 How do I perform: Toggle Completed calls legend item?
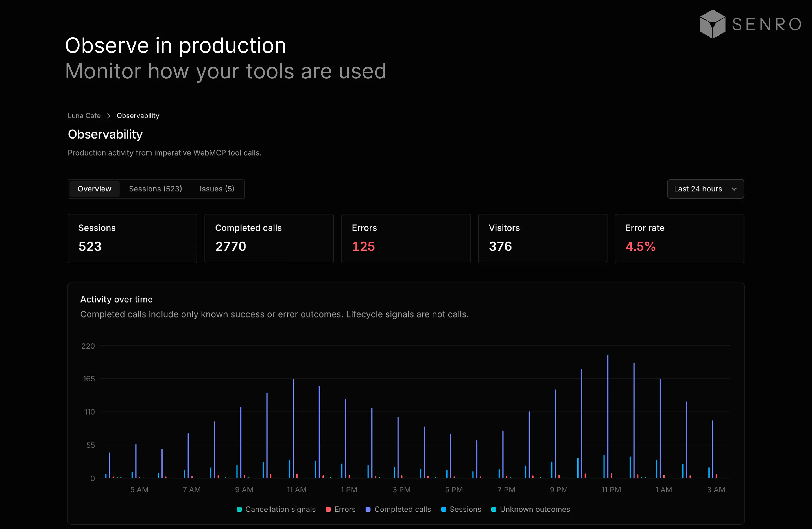coord(398,509)
